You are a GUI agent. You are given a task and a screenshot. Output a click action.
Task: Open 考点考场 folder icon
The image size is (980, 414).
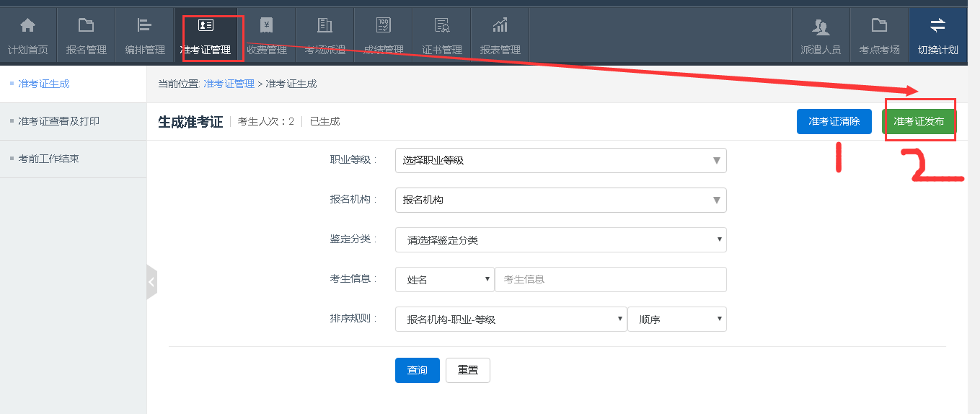click(879, 26)
